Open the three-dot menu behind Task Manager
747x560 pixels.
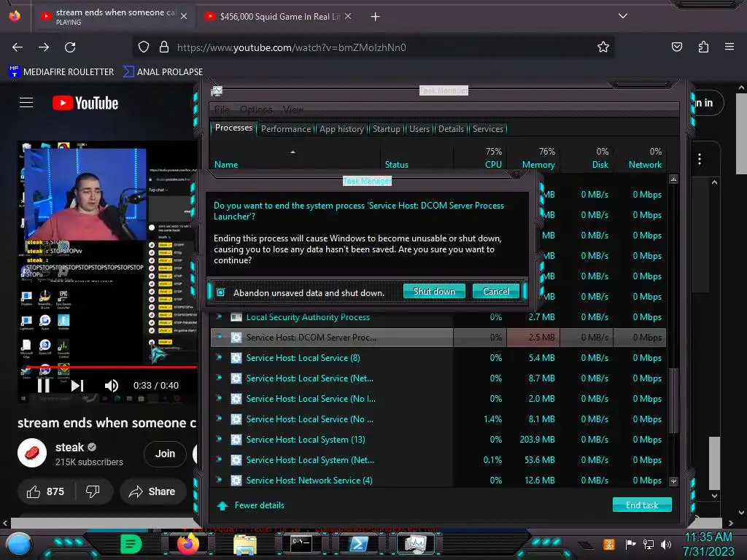click(x=699, y=158)
